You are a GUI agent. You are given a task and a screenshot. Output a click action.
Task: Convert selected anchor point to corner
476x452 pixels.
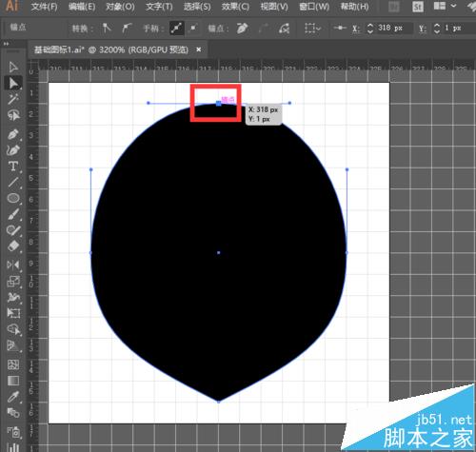point(107,29)
